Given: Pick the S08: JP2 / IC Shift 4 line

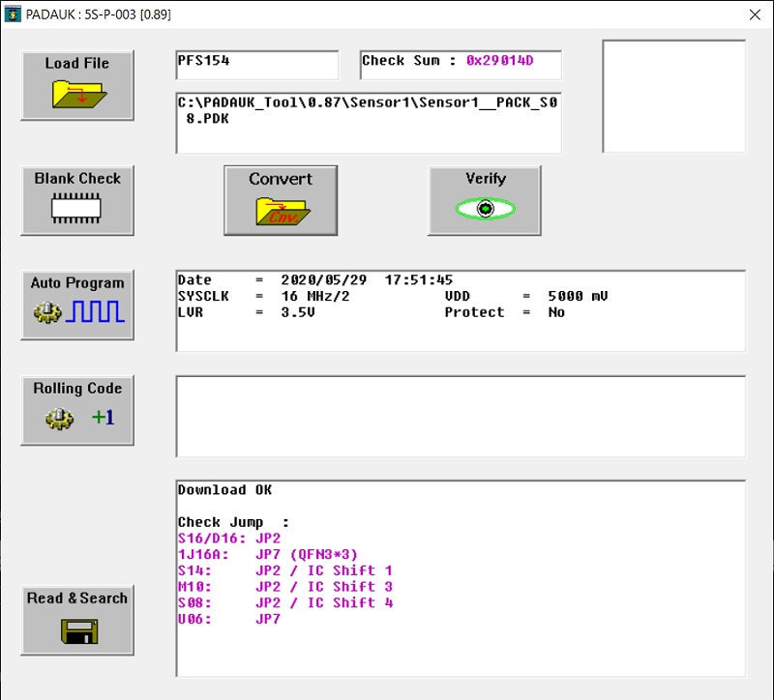Looking at the screenshot, I should (285, 603).
